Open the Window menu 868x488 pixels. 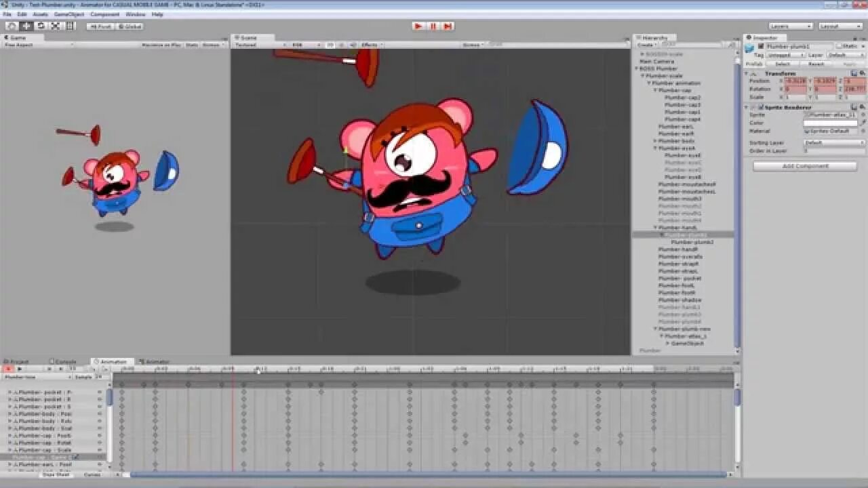136,14
